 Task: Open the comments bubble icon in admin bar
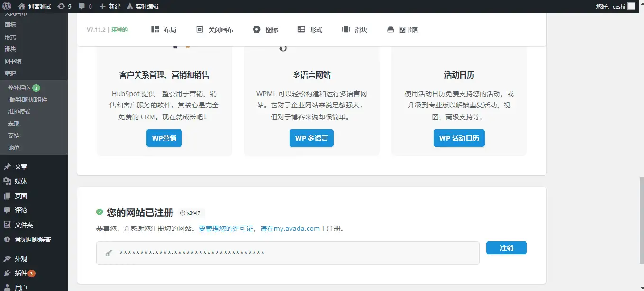82,7
